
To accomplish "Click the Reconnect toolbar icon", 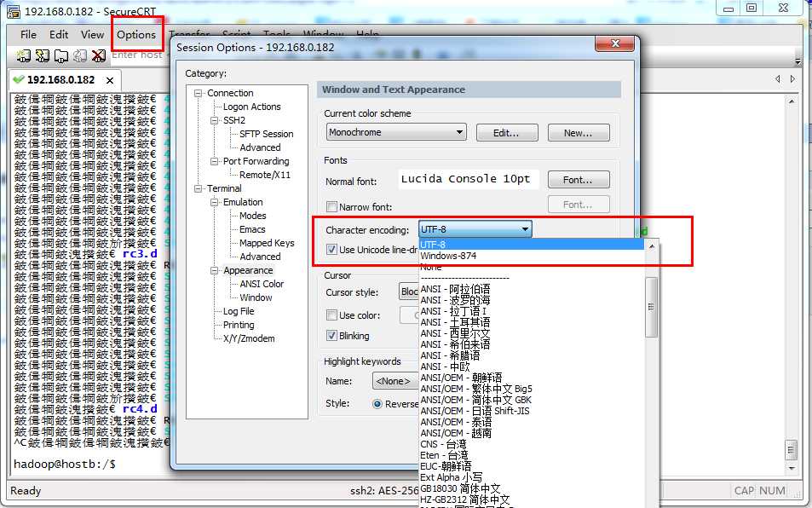I will (x=80, y=55).
